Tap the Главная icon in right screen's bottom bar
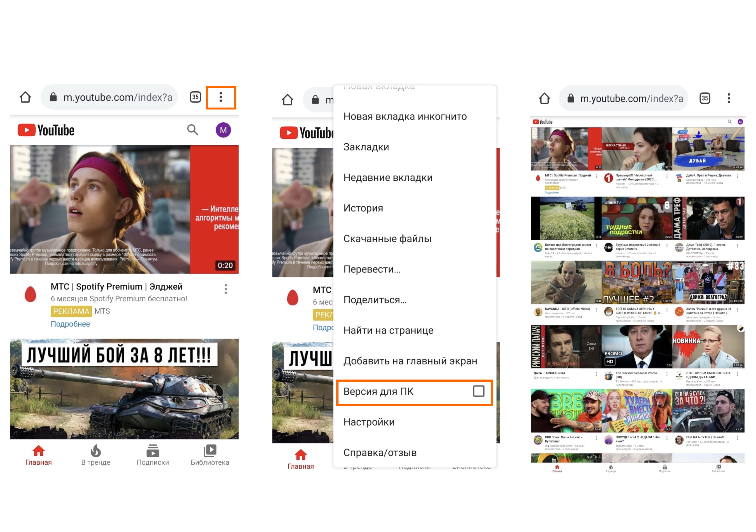756x532 pixels. tap(557, 467)
